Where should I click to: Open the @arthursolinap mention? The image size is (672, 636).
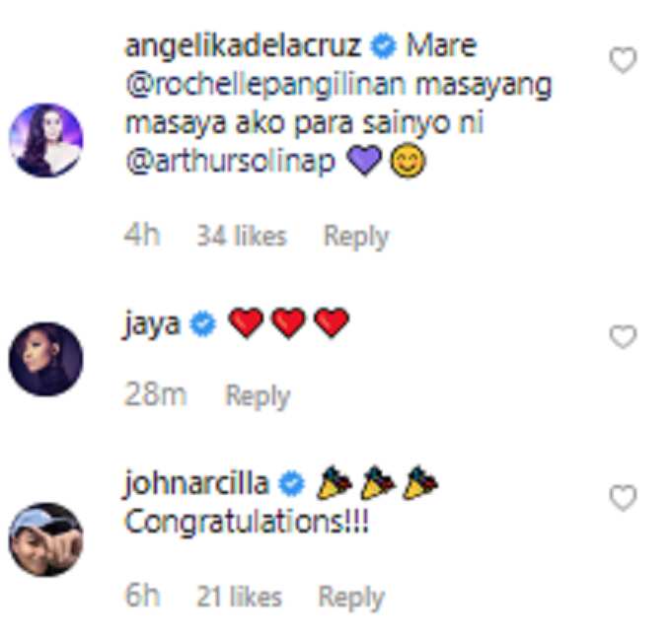point(231,163)
